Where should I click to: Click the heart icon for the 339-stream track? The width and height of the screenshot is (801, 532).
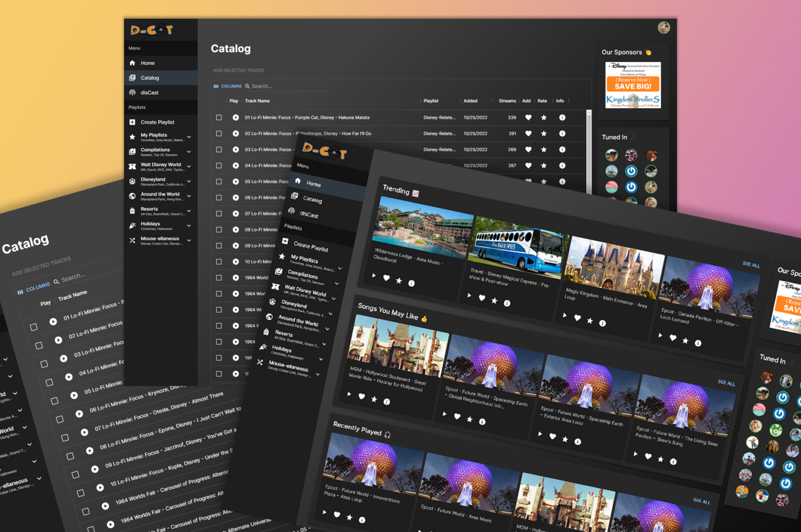point(528,118)
